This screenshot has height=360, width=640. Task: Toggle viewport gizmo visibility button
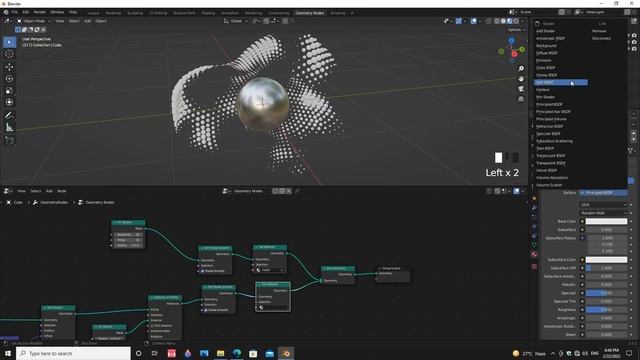click(459, 21)
